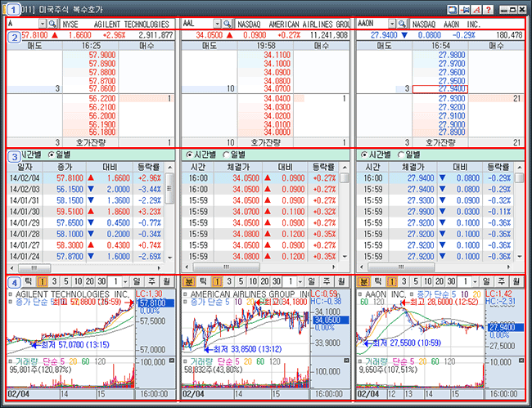Image resolution: width=532 pixels, height=408 pixels.
Task: Search stock using magnifier beside ticker AAON
Action: (x=402, y=24)
